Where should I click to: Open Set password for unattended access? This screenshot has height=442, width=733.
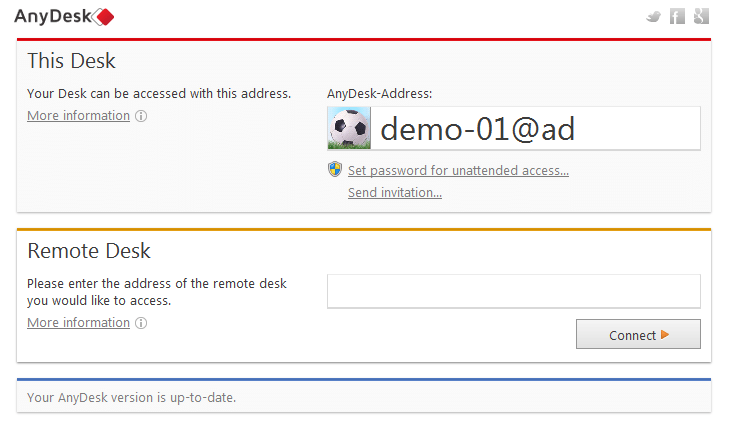click(458, 171)
